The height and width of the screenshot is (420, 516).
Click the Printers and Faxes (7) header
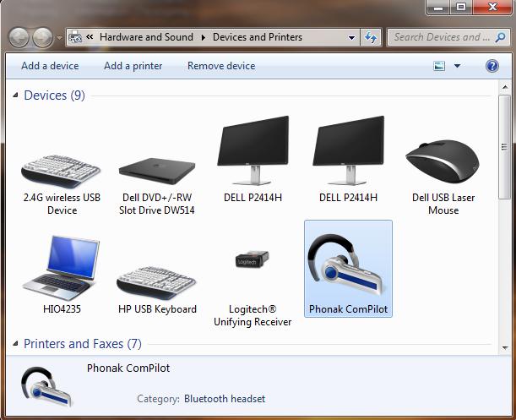point(83,344)
